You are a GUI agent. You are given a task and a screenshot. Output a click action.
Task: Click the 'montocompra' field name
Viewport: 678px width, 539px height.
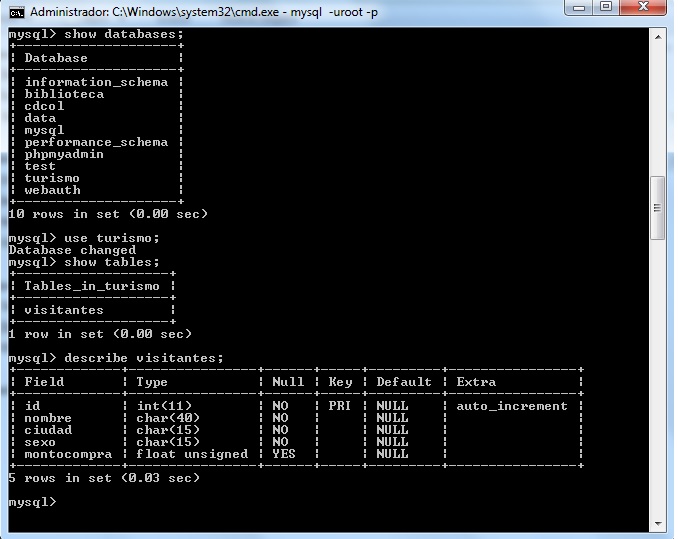pyautogui.click(x=68, y=454)
